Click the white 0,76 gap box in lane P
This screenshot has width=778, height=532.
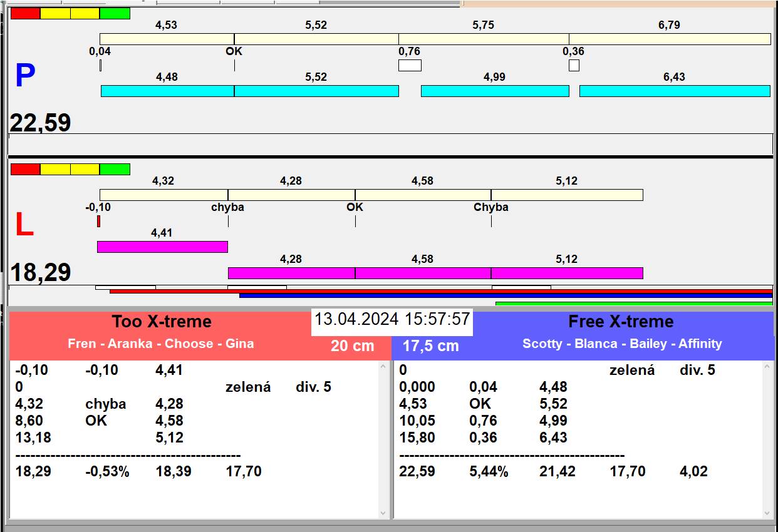coord(410,65)
